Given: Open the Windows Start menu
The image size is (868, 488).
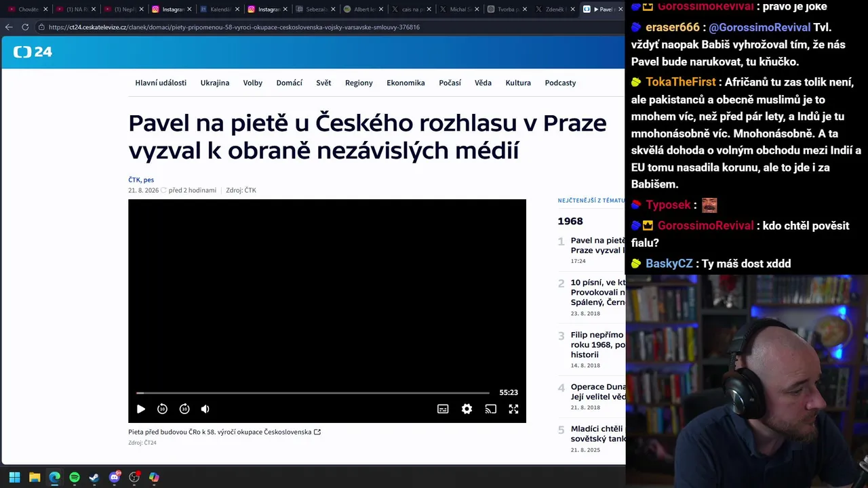Looking at the screenshot, I should pos(14,477).
